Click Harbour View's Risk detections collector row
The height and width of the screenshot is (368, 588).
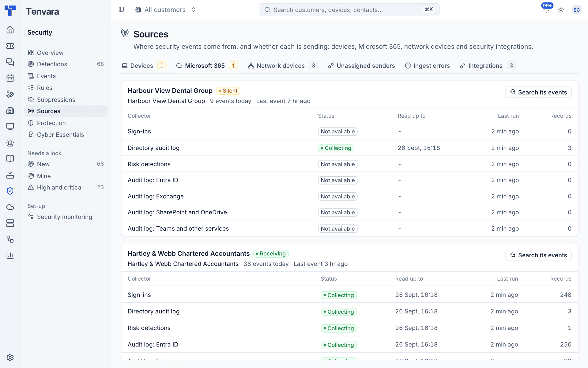pyautogui.click(x=349, y=164)
